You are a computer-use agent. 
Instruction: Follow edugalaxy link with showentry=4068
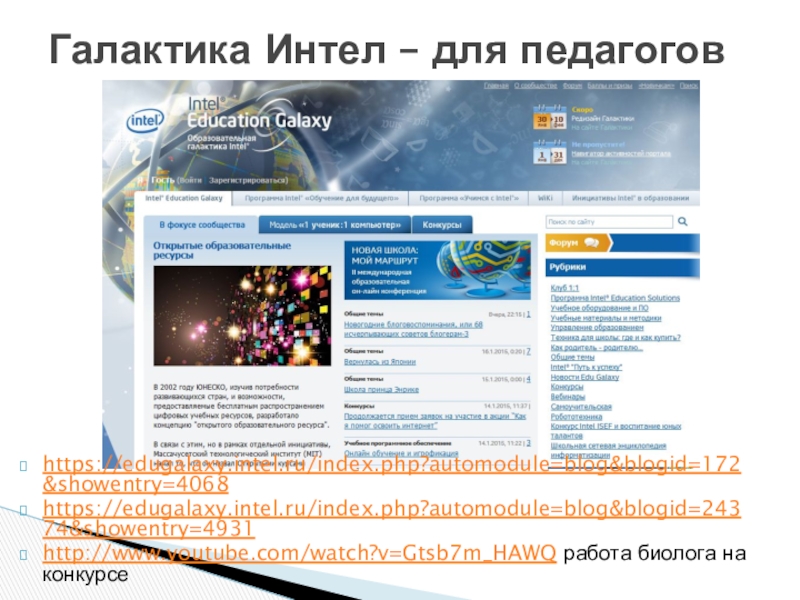point(391,474)
